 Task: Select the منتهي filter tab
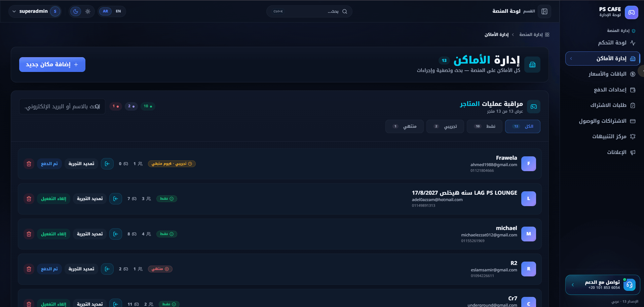coord(405,126)
